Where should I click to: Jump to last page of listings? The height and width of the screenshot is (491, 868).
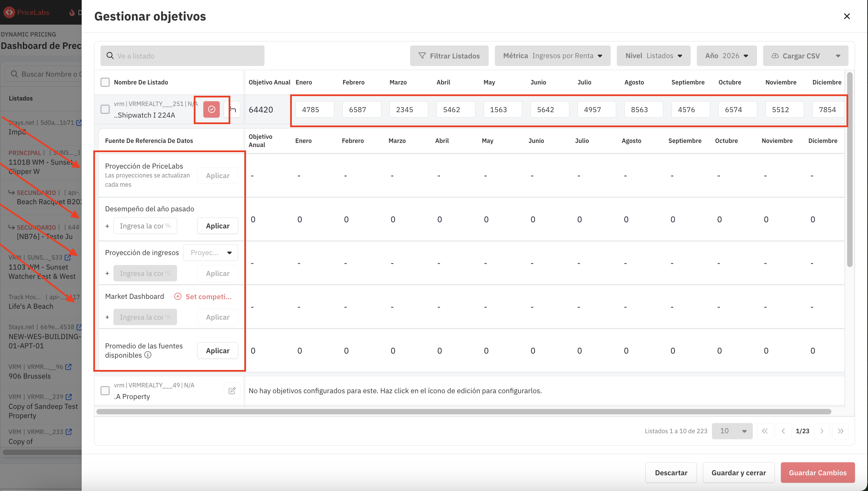(840, 431)
